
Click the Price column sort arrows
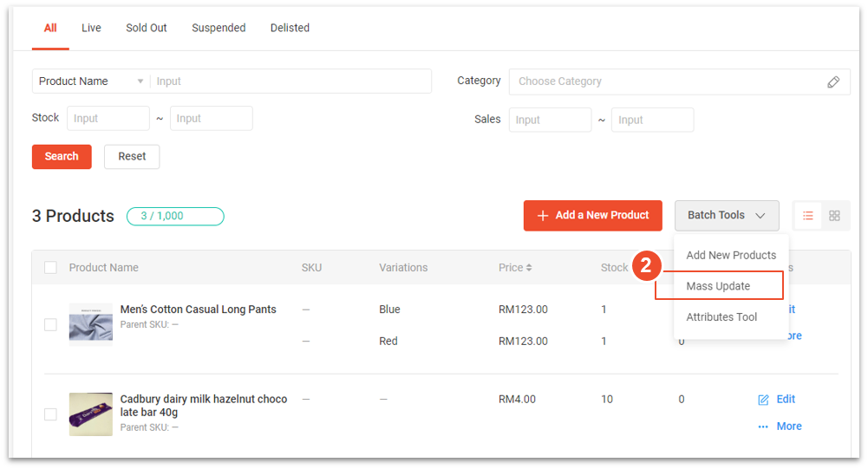tap(529, 268)
